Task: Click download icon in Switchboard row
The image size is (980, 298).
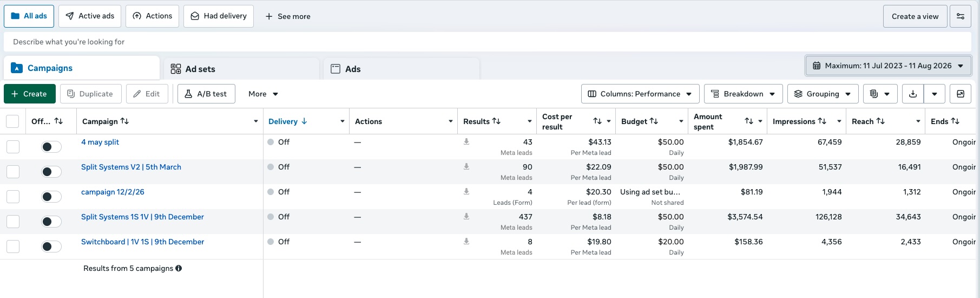Action: pos(466,241)
